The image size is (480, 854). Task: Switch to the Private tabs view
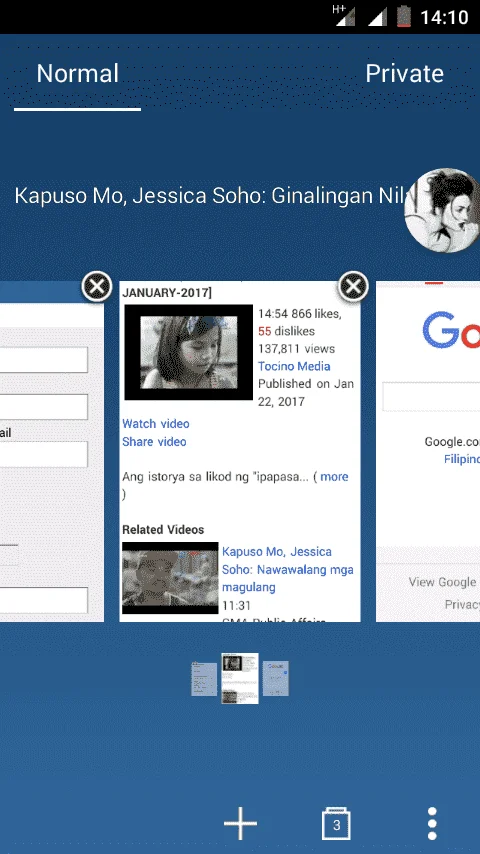(404, 74)
